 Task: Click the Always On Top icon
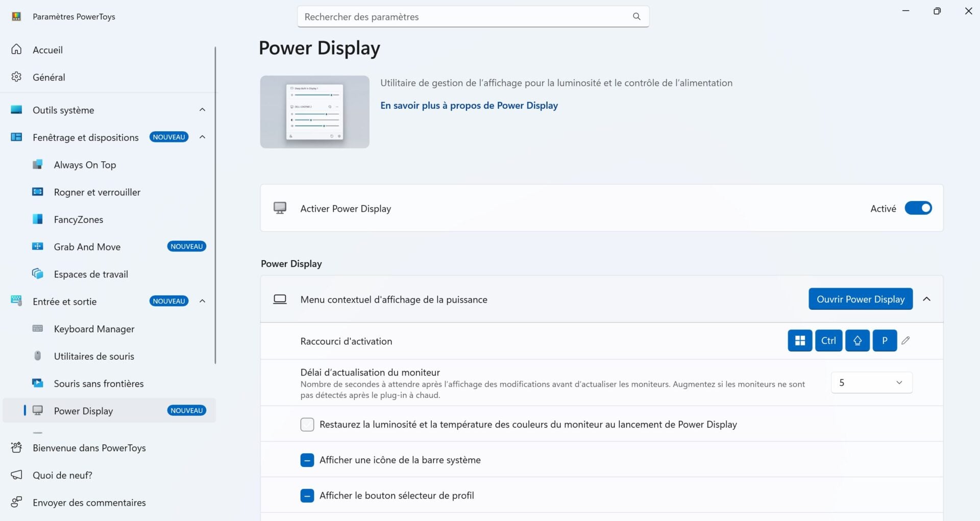click(x=37, y=164)
